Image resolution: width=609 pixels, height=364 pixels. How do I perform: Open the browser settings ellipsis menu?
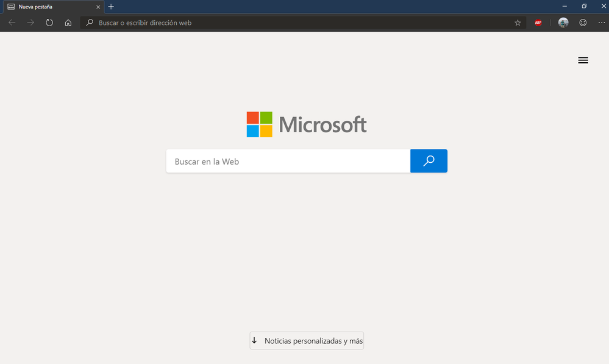[601, 23]
